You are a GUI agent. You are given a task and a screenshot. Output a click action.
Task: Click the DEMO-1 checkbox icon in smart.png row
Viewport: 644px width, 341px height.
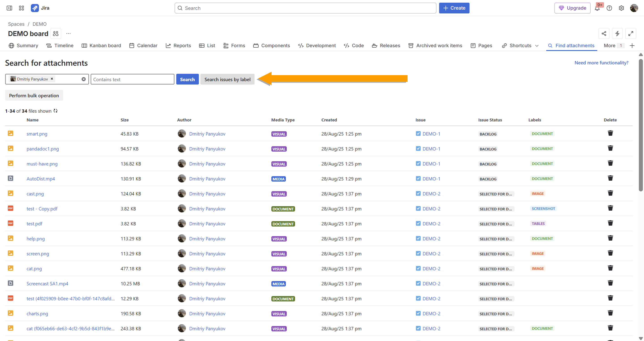click(418, 134)
